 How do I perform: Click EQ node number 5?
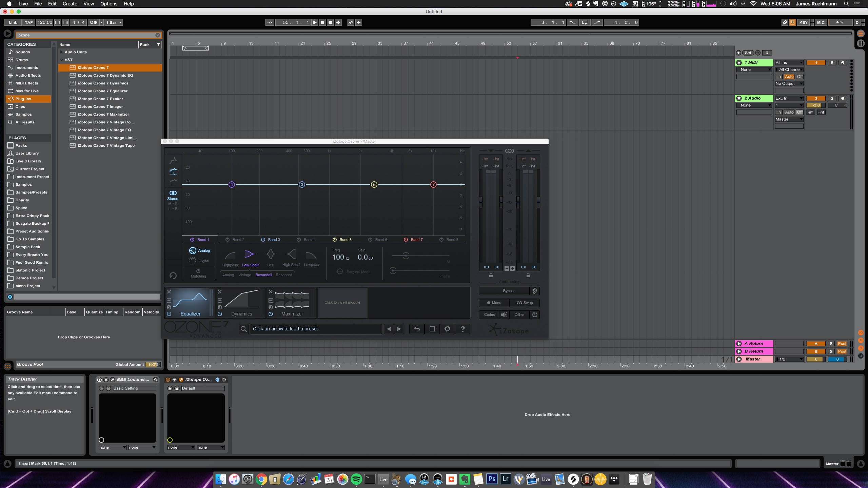click(x=374, y=184)
